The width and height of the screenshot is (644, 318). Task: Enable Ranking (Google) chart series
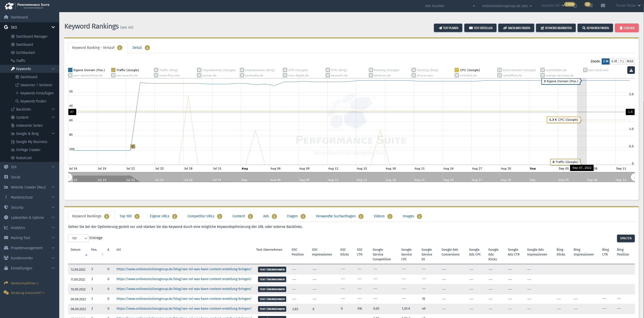[x=384, y=70]
